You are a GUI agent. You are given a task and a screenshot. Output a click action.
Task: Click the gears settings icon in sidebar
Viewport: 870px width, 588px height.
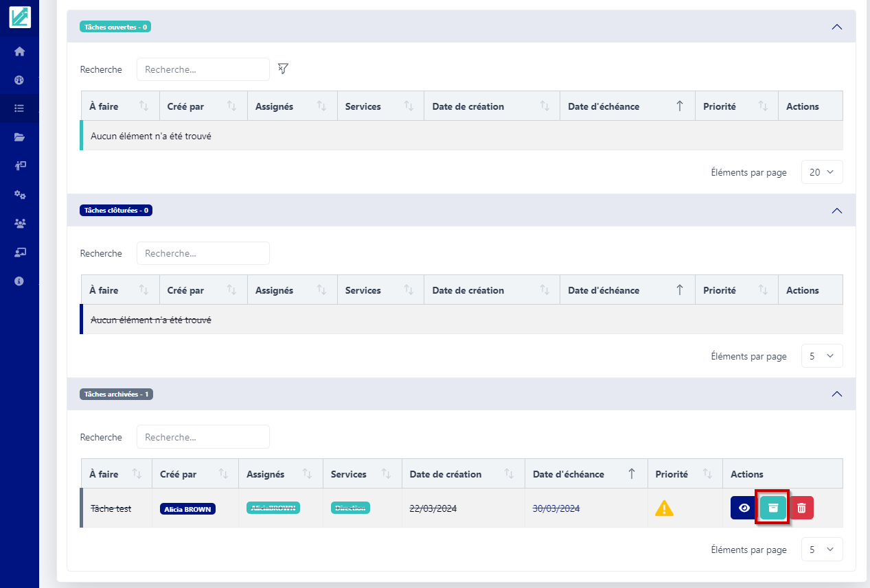click(x=19, y=195)
